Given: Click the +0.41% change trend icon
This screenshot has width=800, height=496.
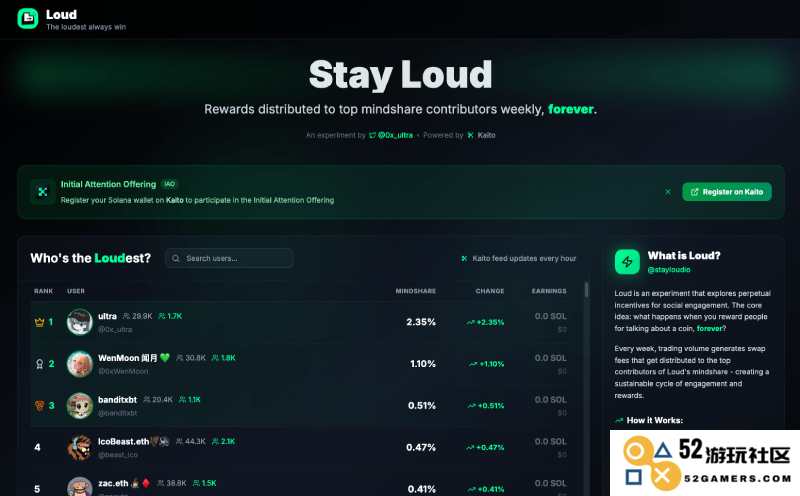Looking at the screenshot, I should coord(472,489).
